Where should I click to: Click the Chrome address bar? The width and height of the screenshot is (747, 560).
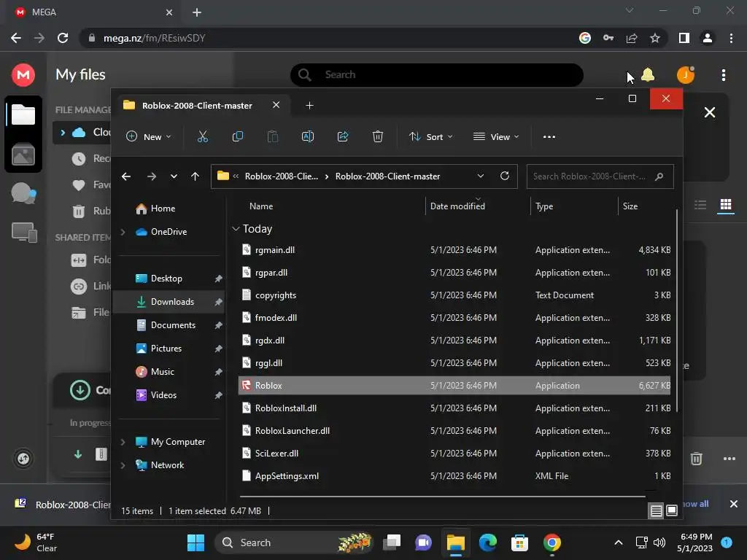point(329,38)
